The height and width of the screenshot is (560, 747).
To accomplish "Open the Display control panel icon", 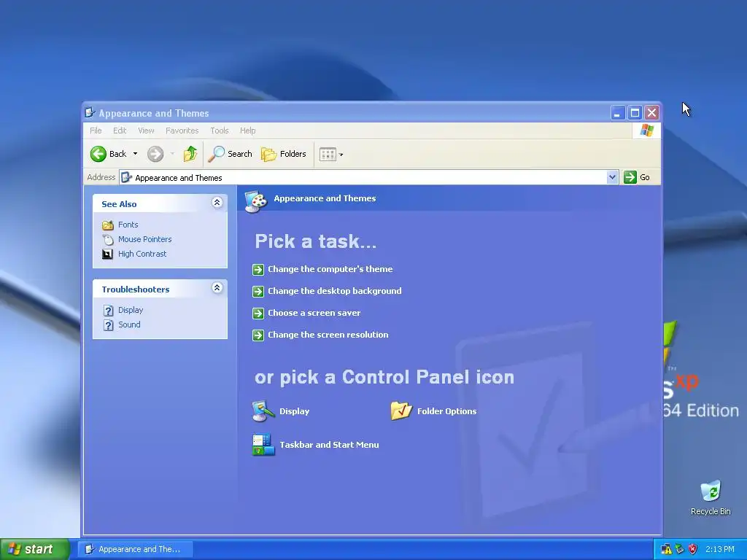I will [263, 411].
